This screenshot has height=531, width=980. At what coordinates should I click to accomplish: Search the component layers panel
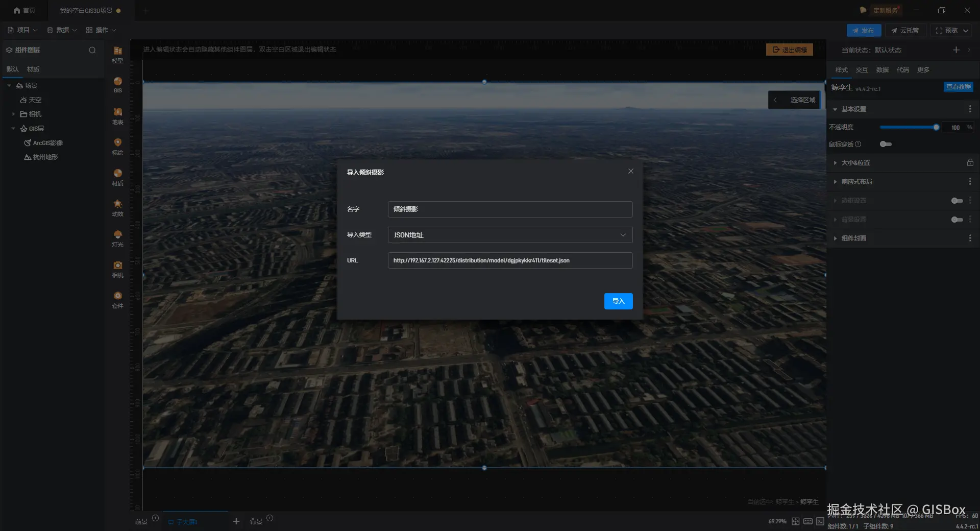click(92, 50)
